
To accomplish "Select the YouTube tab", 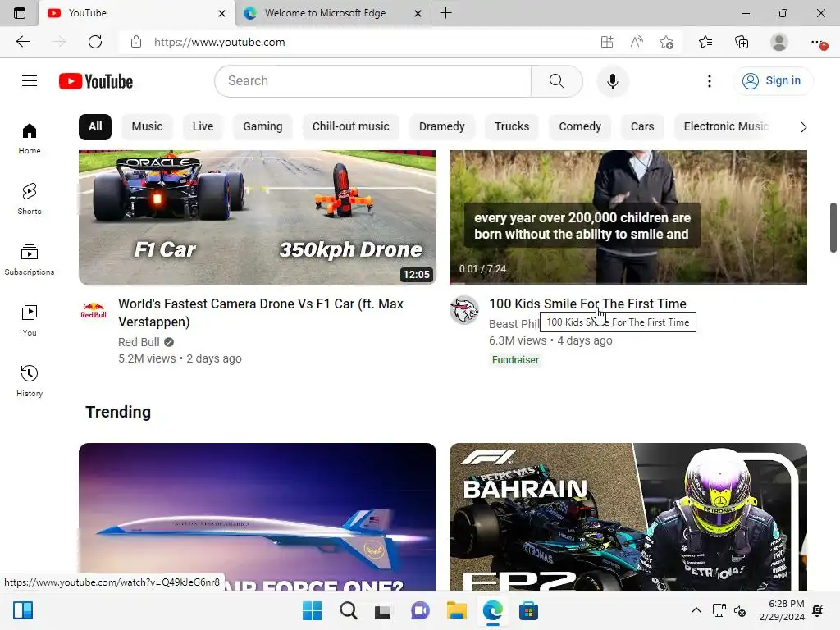I will 137,13.
